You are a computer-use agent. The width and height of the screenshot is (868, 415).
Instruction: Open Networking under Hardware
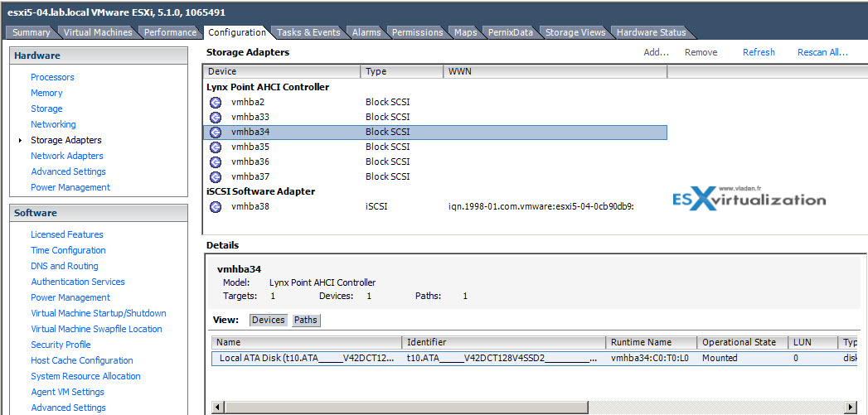pyautogui.click(x=53, y=124)
